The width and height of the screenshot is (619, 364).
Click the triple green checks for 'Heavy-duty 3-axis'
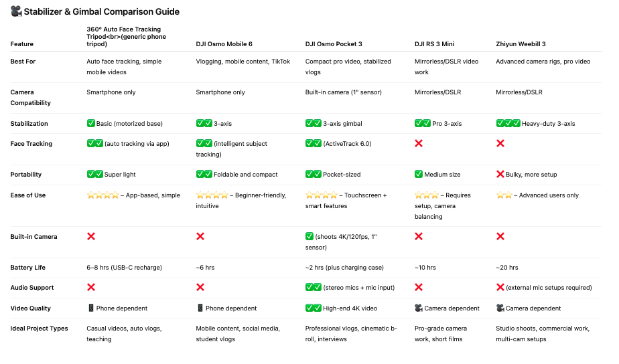[x=508, y=123]
